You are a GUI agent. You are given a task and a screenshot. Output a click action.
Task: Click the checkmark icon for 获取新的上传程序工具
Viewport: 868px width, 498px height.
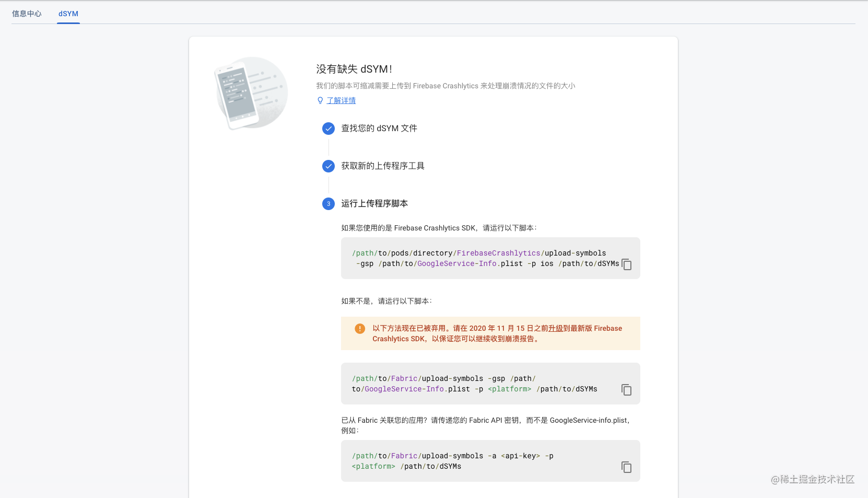pyautogui.click(x=329, y=166)
